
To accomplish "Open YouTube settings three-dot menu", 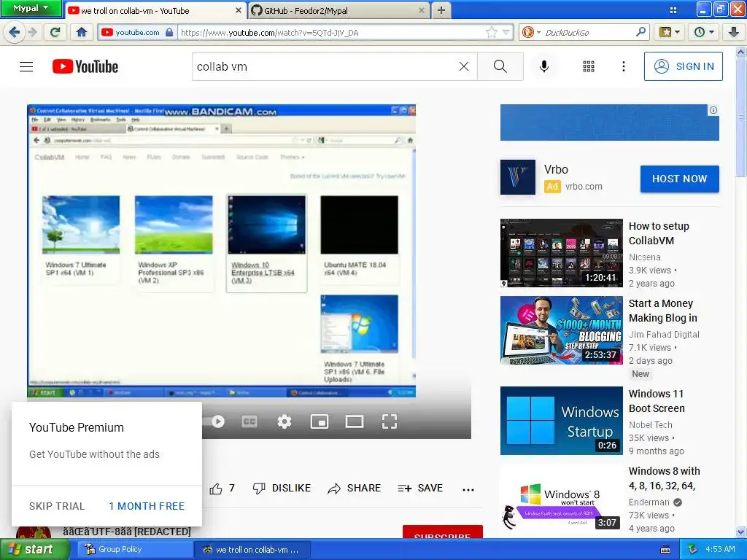I will [x=624, y=66].
